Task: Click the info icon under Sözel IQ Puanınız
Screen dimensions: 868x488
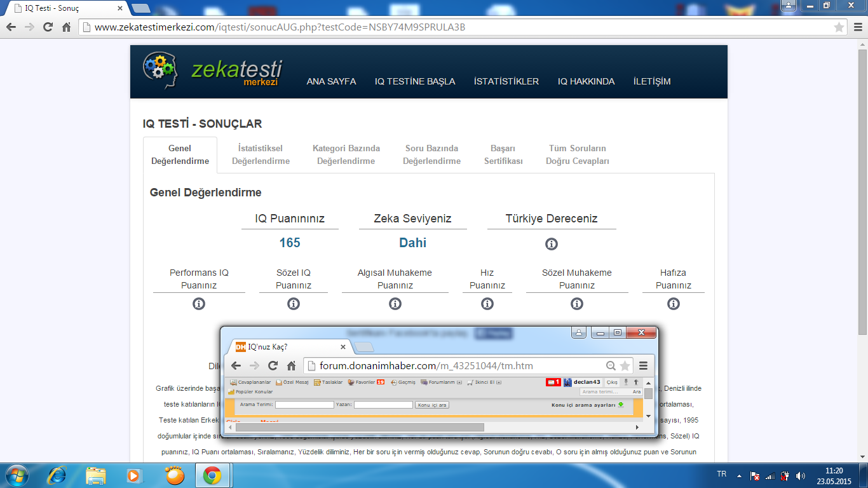Action: coord(294,304)
